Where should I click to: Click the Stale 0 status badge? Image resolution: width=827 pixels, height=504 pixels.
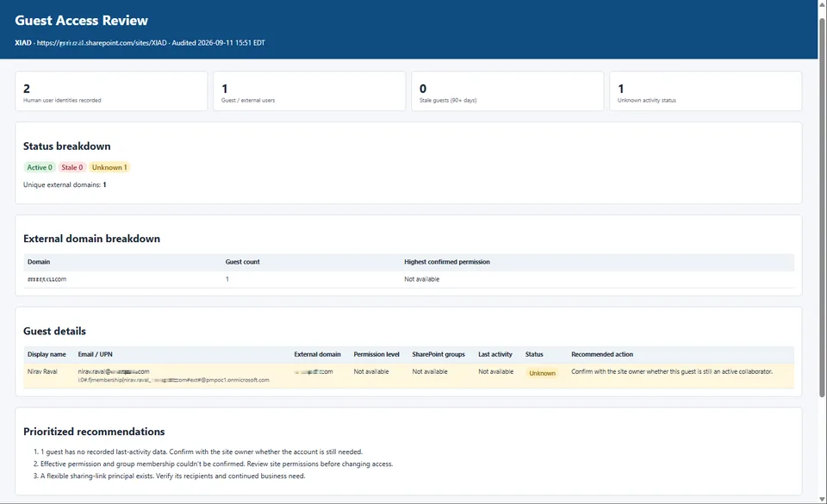(x=72, y=167)
